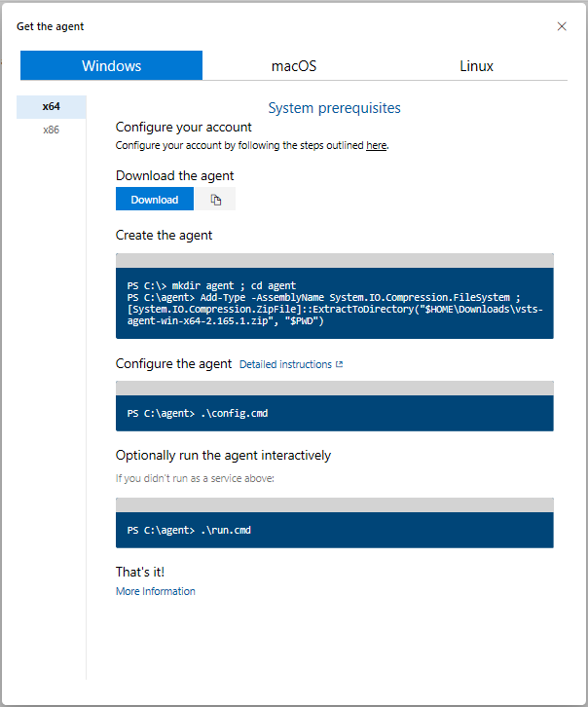Click the 'Get the agent' dialog title
This screenshot has height=707, width=588.
pyautogui.click(x=50, y=26)
